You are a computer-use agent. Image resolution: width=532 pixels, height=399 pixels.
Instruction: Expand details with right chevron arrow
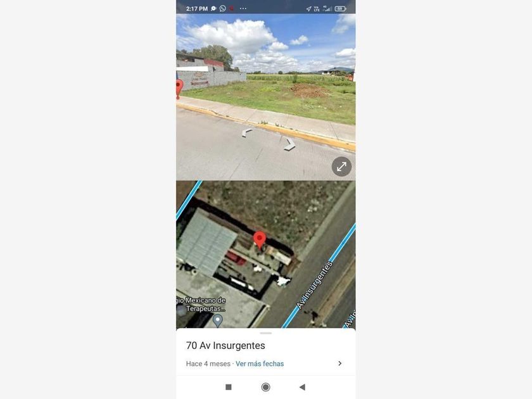tap(340, 364)
